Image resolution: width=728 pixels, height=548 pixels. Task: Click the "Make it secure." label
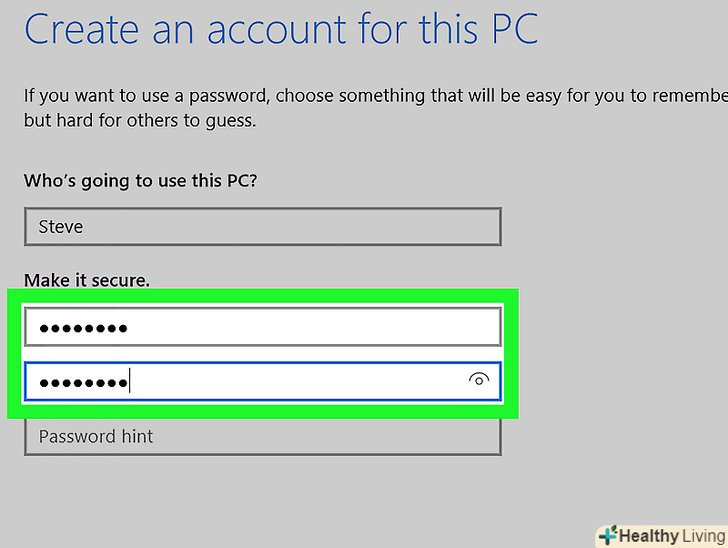click(x=87, y=281)
